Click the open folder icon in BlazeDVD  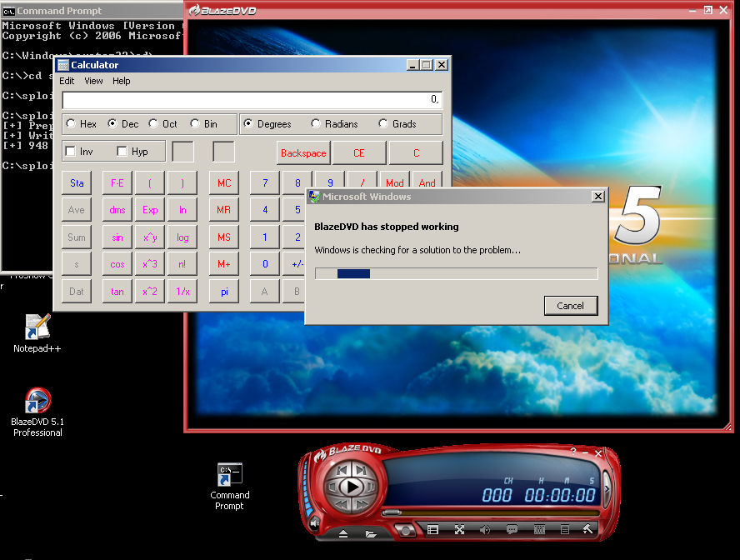point(371,533)
